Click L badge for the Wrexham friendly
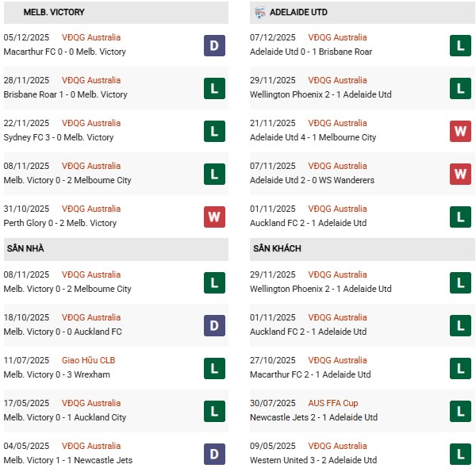 pyautogui.click(x=214, y=368)
